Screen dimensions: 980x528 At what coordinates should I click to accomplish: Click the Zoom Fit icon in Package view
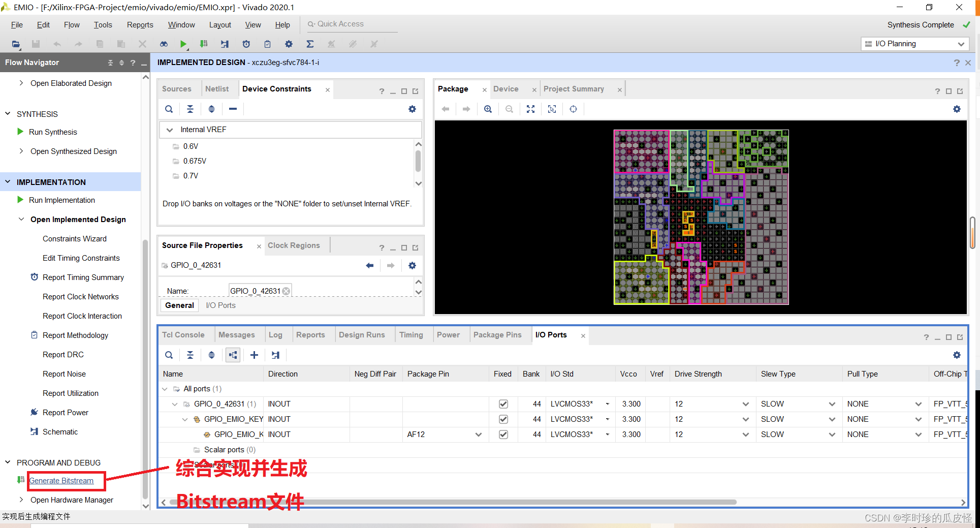click(x=530, y=109)
